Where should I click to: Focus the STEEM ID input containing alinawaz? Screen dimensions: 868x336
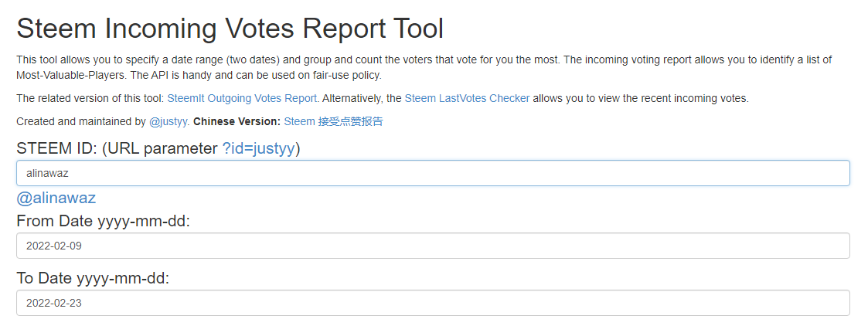click(x=433, y=173)
